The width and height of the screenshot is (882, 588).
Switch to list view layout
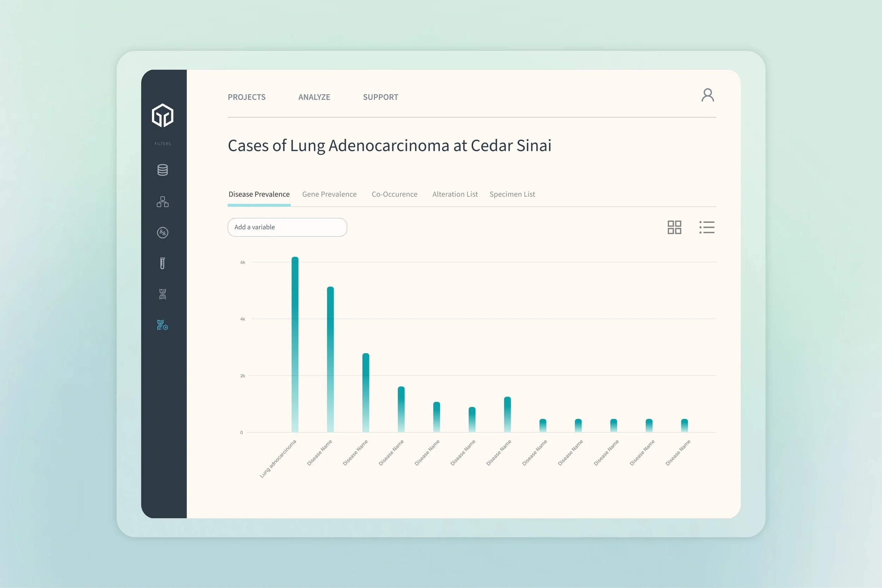point(707,227)
